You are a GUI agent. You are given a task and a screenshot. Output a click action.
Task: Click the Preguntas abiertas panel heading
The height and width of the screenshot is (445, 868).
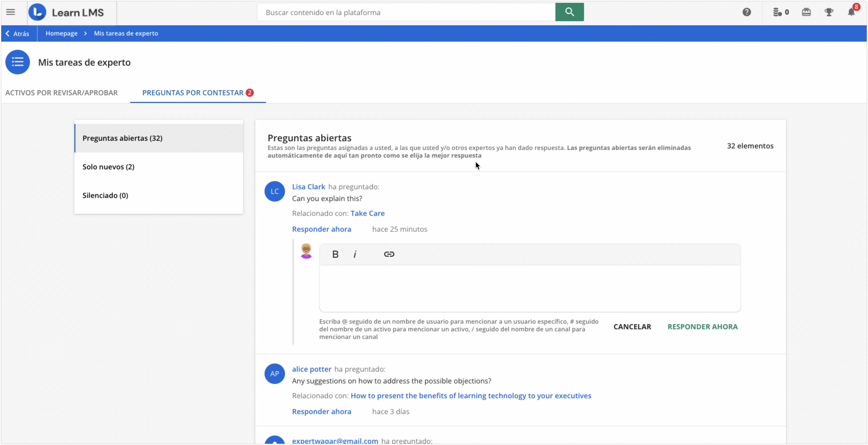coord(309,138)
